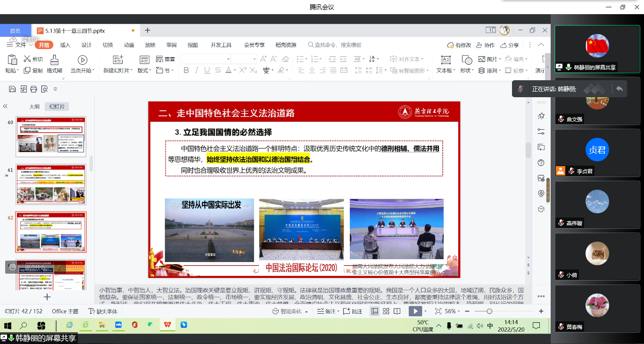The width and height of the screenshot is (644, 344).
Task: Open the Insert (插入) ribbon tab
Action: [x=65, y=45]
